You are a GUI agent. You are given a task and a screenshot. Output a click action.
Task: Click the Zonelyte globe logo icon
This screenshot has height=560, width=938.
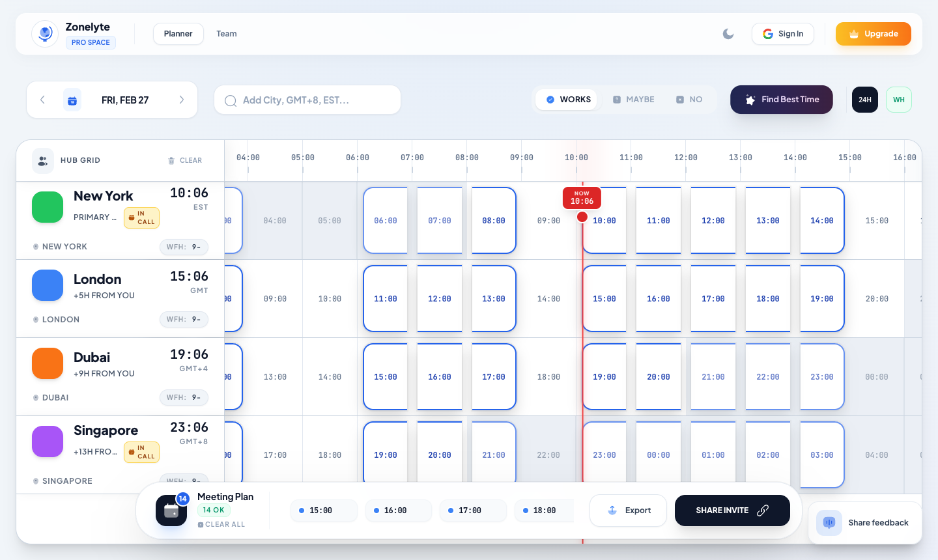[45, 33]
